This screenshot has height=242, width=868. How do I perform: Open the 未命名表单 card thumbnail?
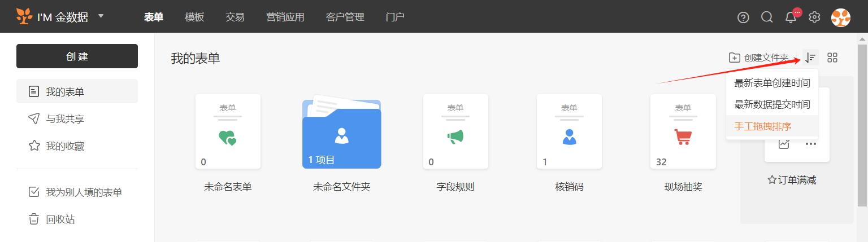click(228, 131)
